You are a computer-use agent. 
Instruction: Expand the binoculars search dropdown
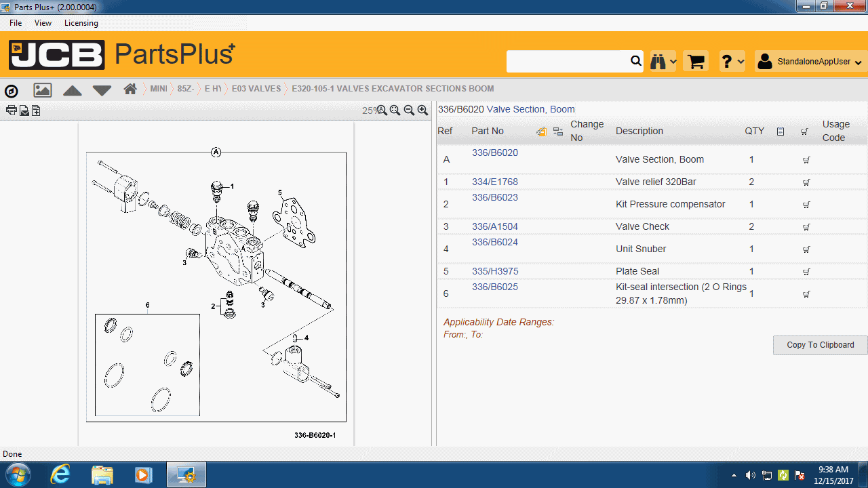[x=663, y=62]
